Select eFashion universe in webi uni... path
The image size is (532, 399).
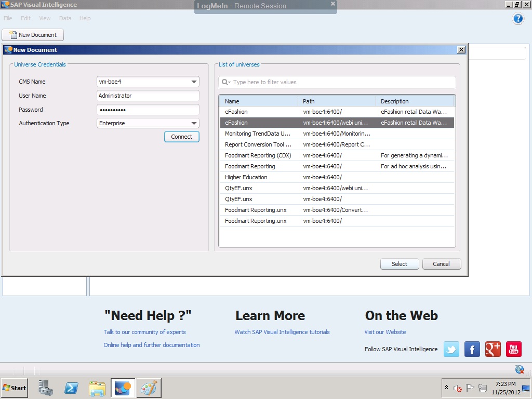point(337,123)
